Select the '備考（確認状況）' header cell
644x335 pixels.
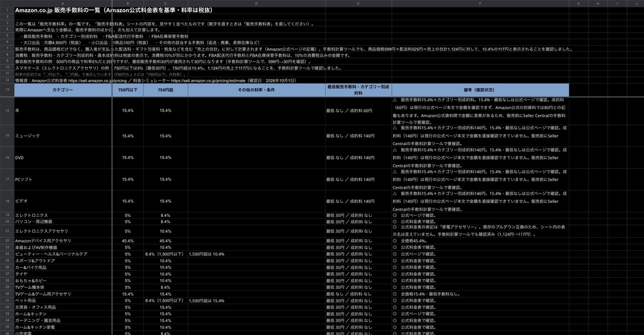coord(480,90)
